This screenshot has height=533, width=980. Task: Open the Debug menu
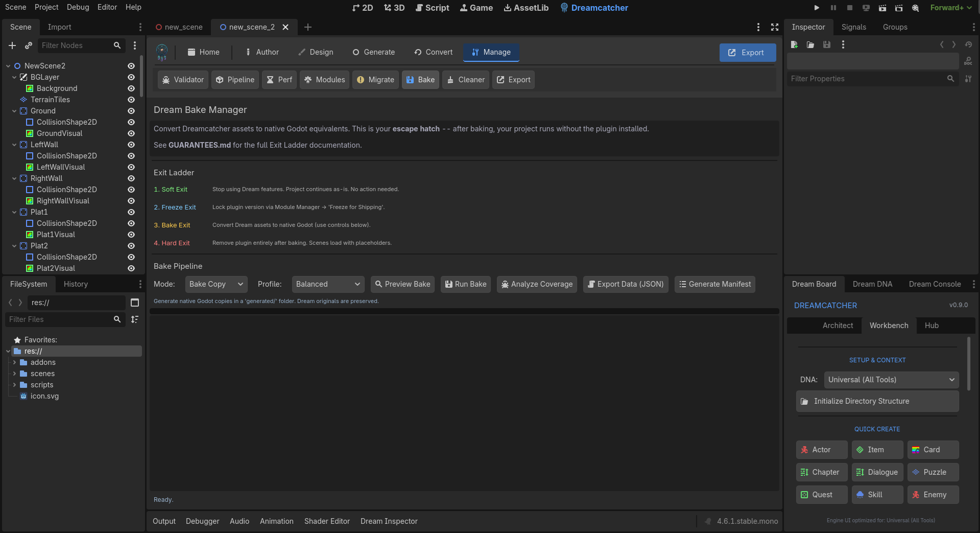click(x=78, y=7)
